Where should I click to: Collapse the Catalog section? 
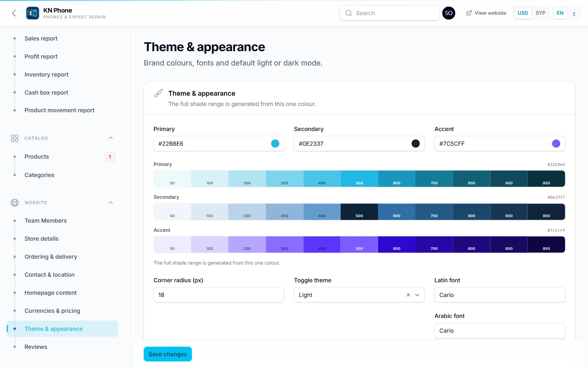pos(111,138)
